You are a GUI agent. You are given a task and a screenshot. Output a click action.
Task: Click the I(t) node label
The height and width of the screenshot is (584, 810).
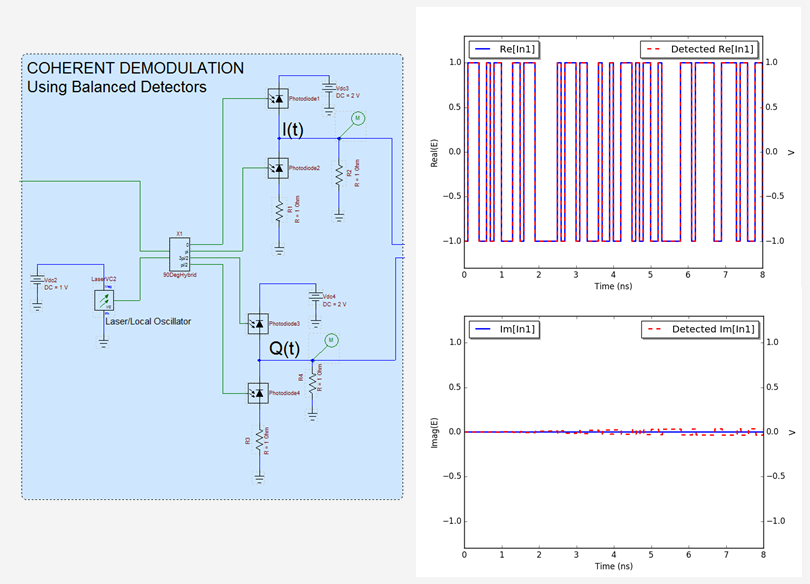(293, 129)
